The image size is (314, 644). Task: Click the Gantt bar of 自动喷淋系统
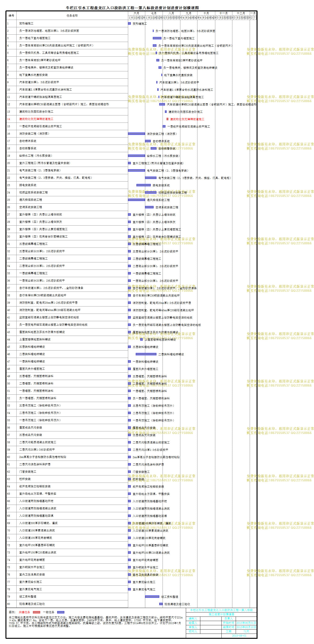pos(148,141)
